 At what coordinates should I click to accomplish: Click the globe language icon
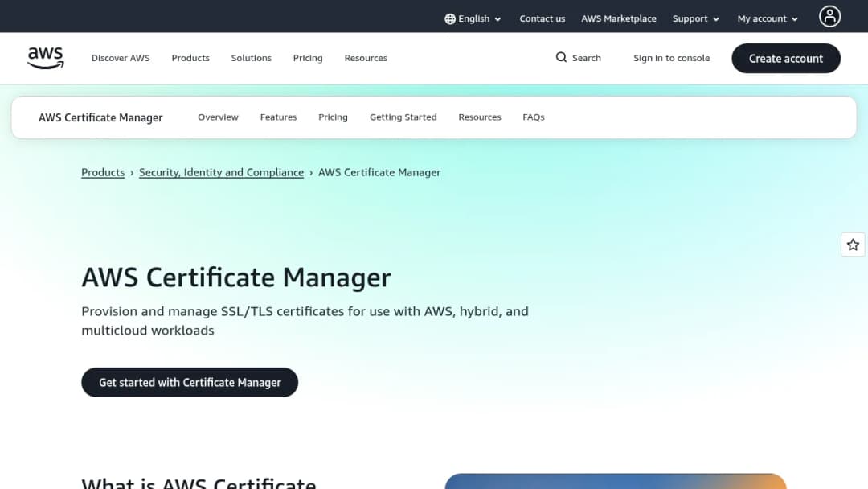point(450,18)
